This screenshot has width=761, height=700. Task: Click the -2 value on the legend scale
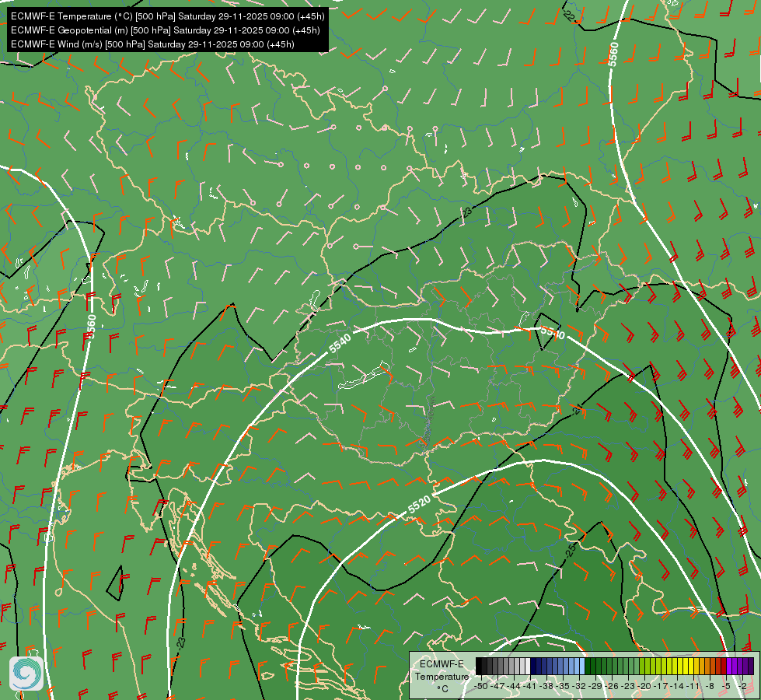pos(743,686)
